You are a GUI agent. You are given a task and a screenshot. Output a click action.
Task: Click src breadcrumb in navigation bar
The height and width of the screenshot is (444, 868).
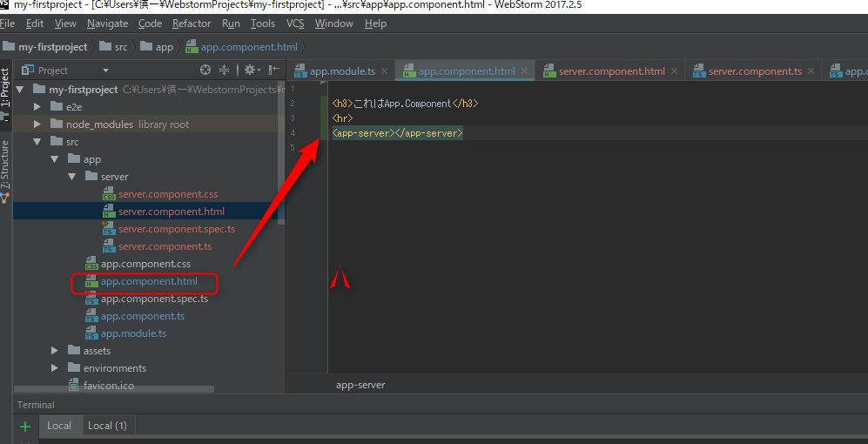click(113, 47)
